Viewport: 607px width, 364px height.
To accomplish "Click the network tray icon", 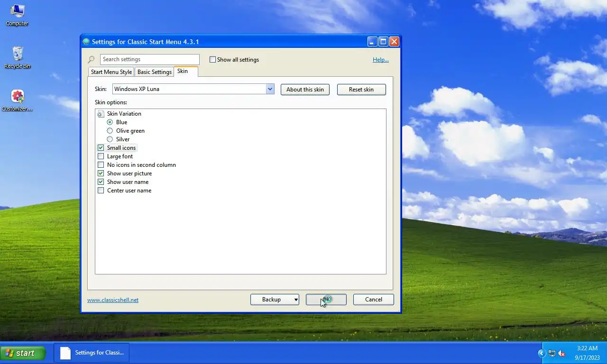I will point(552,353).
